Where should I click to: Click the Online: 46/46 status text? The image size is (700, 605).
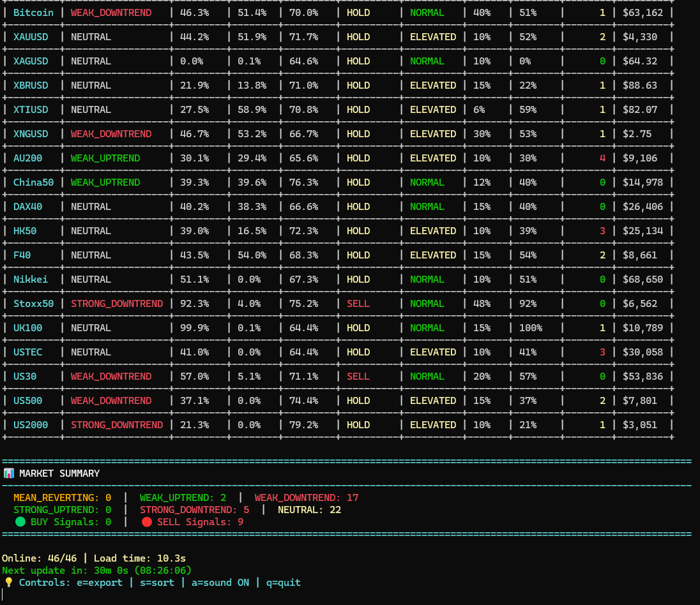40,558
